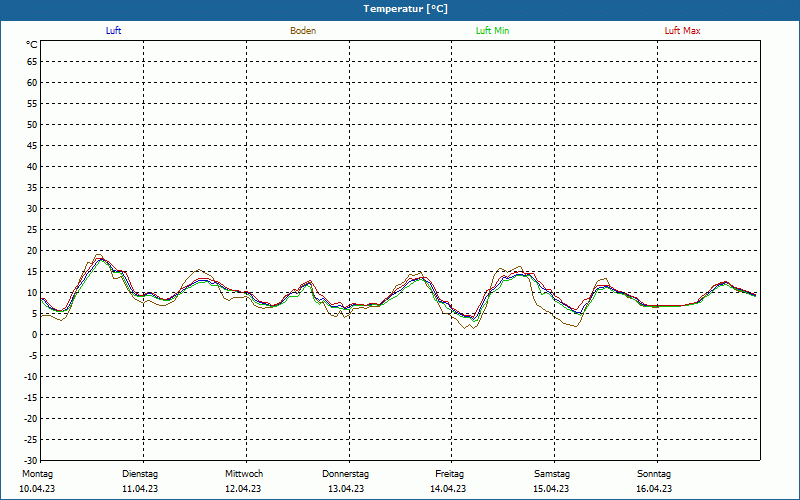Click the date 13.04.23
This screenshot has height=500, width=800.
(x=346, y=489)
